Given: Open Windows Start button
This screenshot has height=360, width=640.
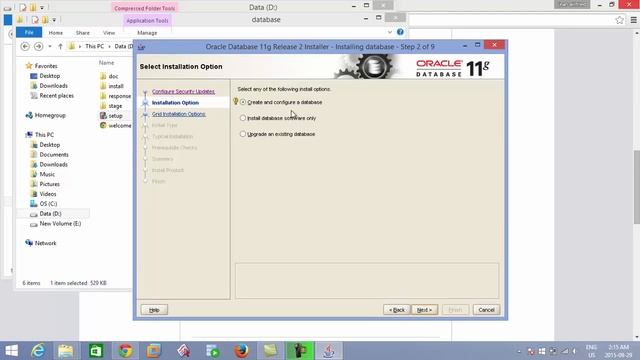Looking at the screenshot, I should coord(11,351).
